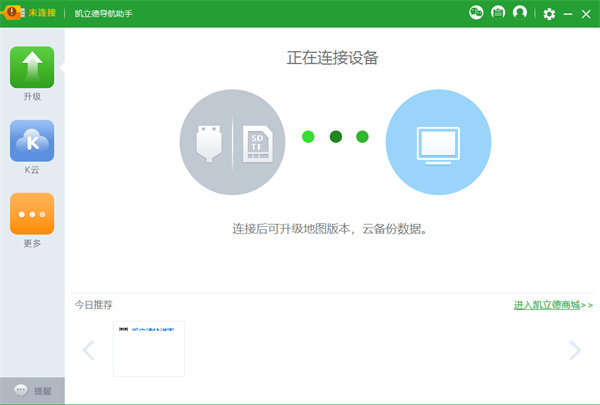Open the clipboard icon in title bar
The image size is (600, 405).
[x=498, y=13]
